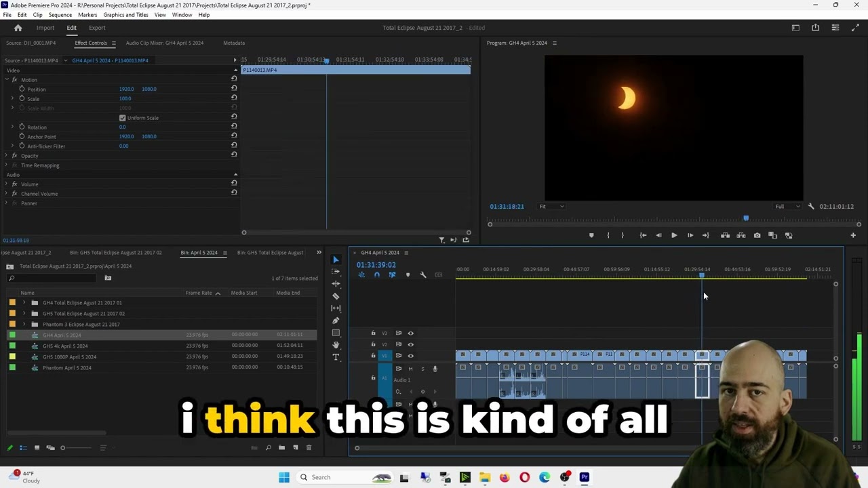Switch to Export workspace
The width and height of the screenshot is (868, 488).
point(97,28)
